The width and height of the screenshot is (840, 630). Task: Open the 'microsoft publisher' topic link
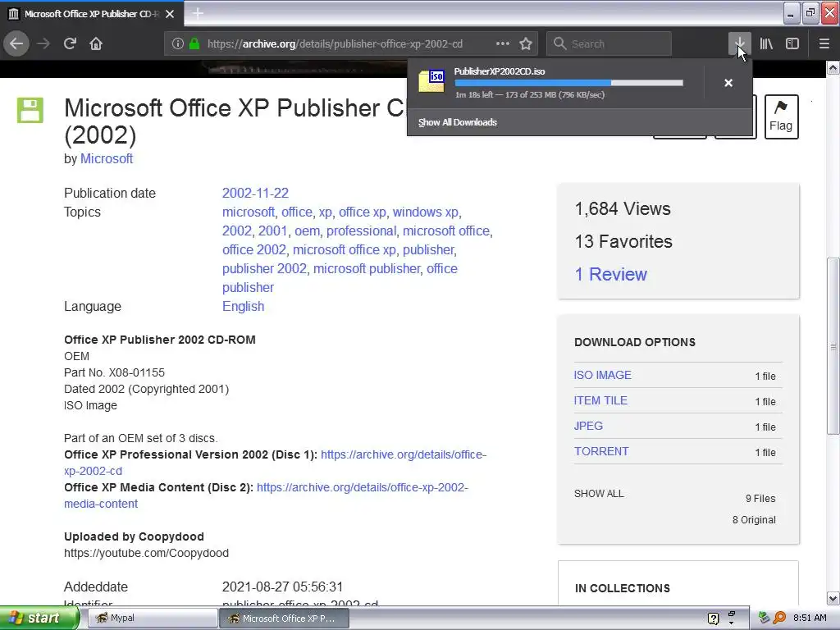click(x=367, y=269)
